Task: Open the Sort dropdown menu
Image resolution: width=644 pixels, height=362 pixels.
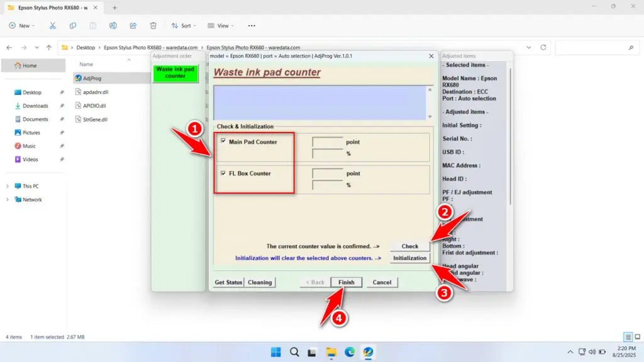Action: coord(184,26)
